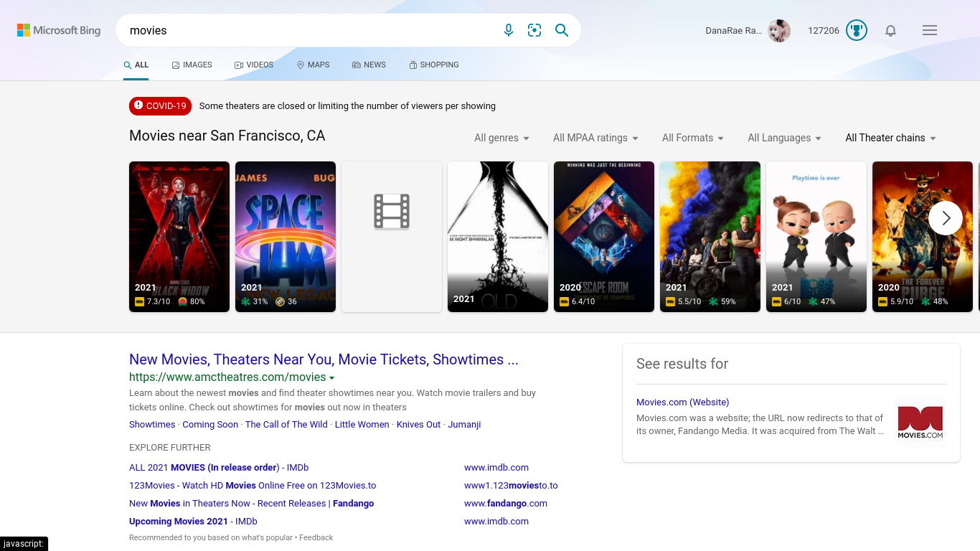Screen dimensions: 980x551
Task: Switch to the NEWS tab
Action: tap(369, 65)
